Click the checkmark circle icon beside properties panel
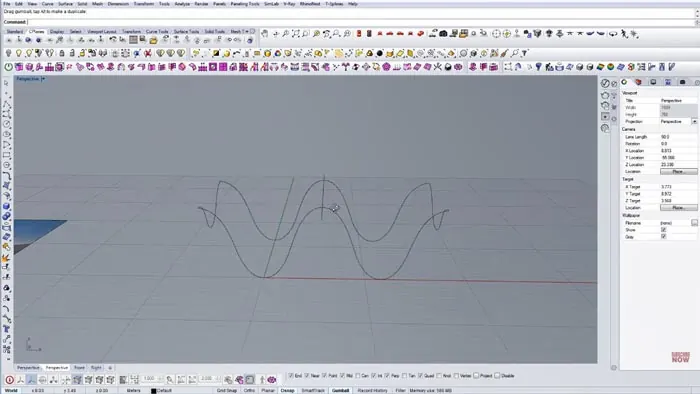The width and height of the screenshot is (700, 394). (605, 83)
